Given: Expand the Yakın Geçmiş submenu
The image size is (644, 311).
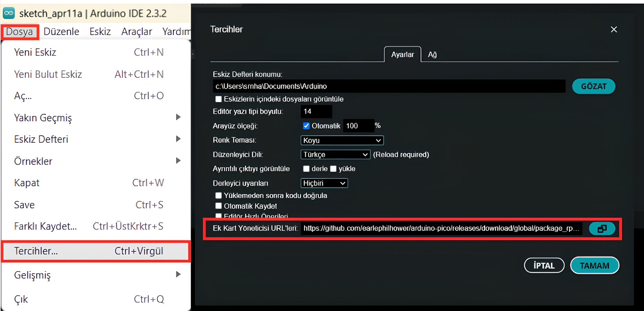Looking at the screenshot, I should 96,118.
